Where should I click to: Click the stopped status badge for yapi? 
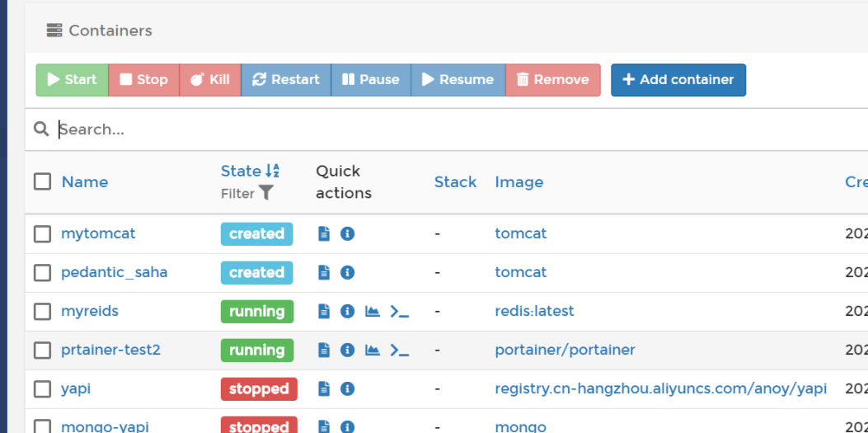click(x=259, y=388)
